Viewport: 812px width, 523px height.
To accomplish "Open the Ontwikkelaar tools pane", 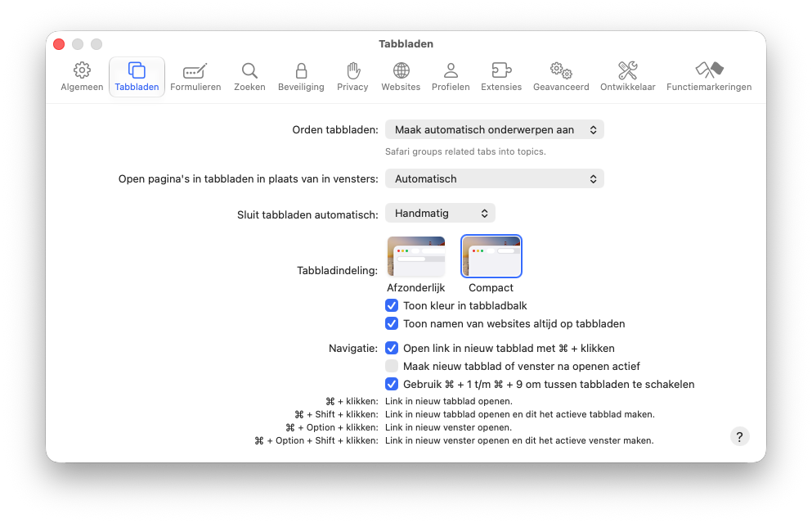I will click(x=628, y=77).
